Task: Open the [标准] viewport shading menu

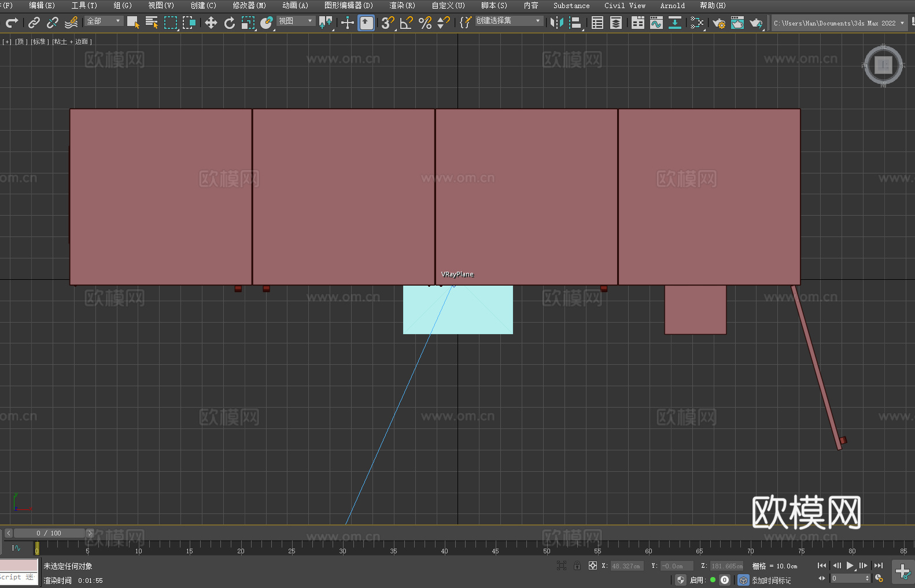Action: point(40,42)
